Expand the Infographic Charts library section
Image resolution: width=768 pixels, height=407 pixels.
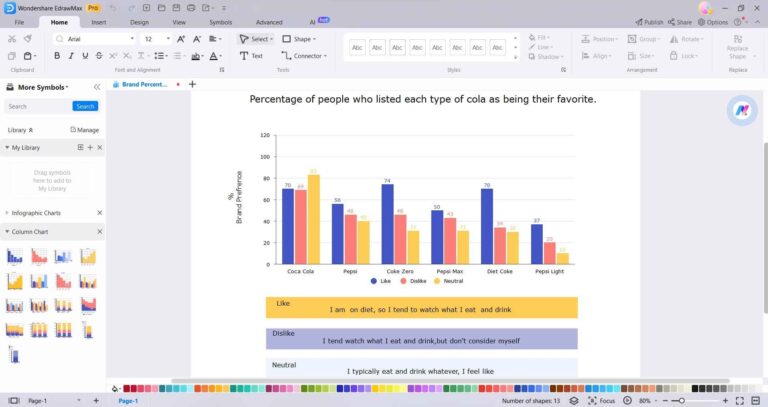(x=7, y=213)
